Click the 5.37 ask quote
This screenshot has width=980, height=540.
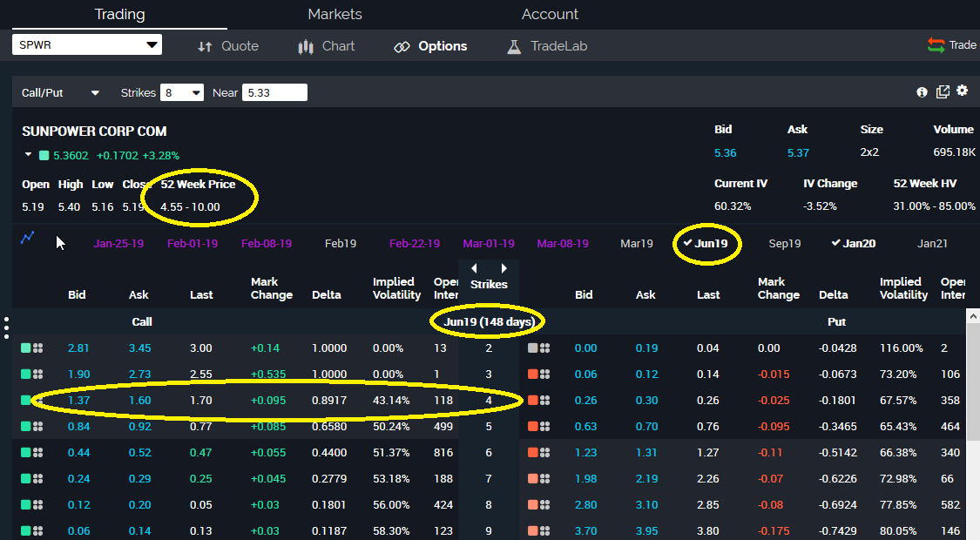[x=798, y=153]
